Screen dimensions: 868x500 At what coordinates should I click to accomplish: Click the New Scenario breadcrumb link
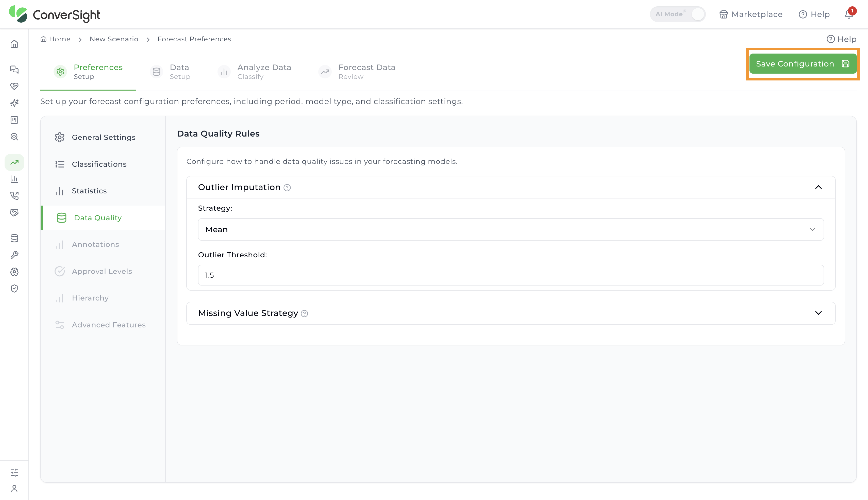pos(114,39)
